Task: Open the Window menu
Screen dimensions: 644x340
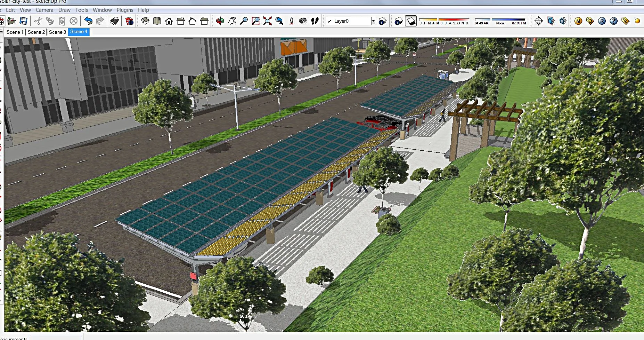Action: click(102, 10)
